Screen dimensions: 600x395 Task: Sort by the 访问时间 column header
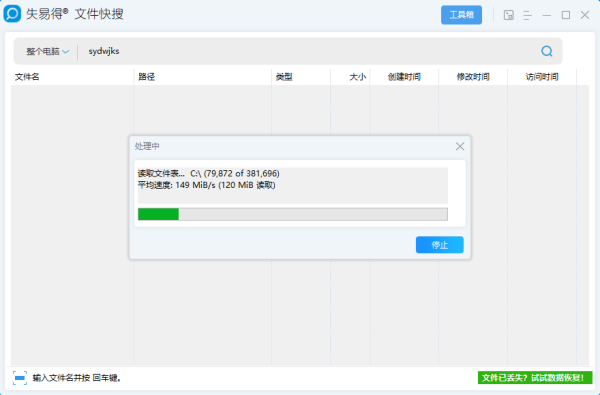(542, 77)
